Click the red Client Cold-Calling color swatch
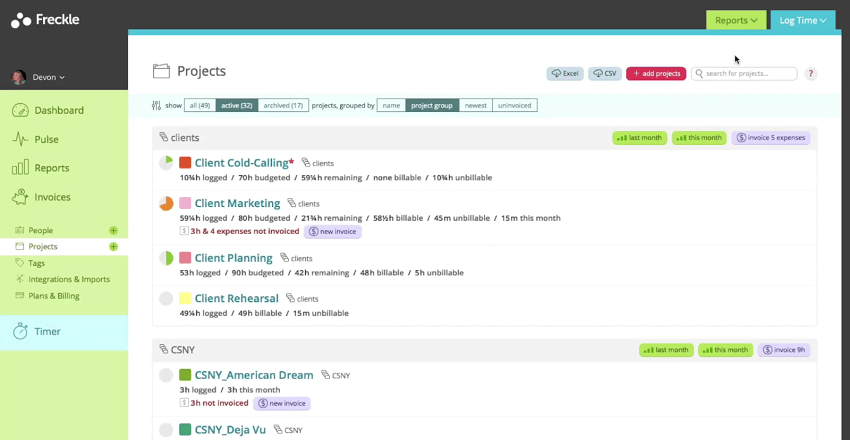850x440 pixels. click(185, 163)
